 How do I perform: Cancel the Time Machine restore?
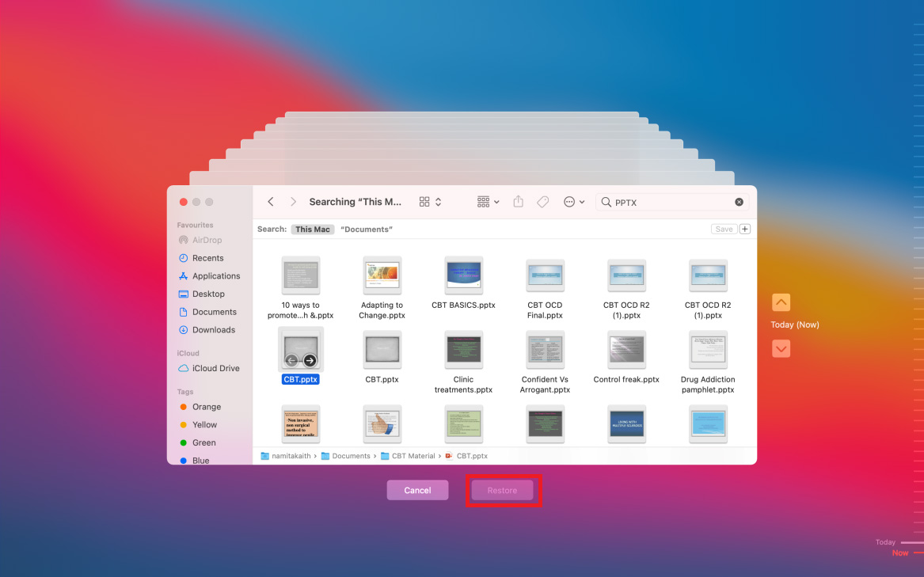(417, 490)
